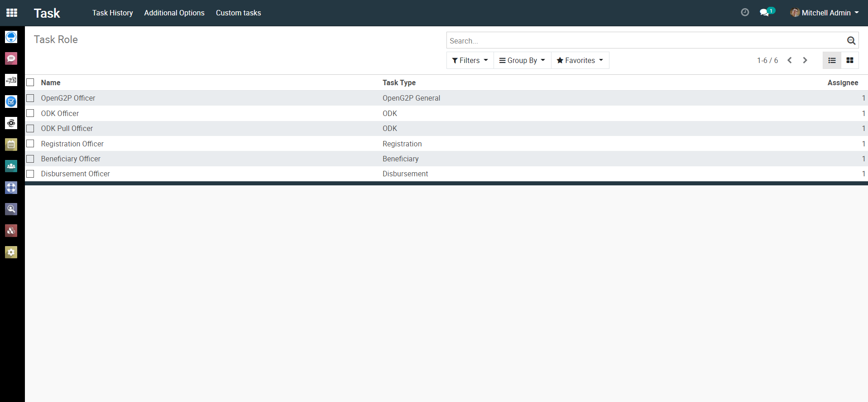
Task: Click into the Search input field
Action: [x=643, y=41]
